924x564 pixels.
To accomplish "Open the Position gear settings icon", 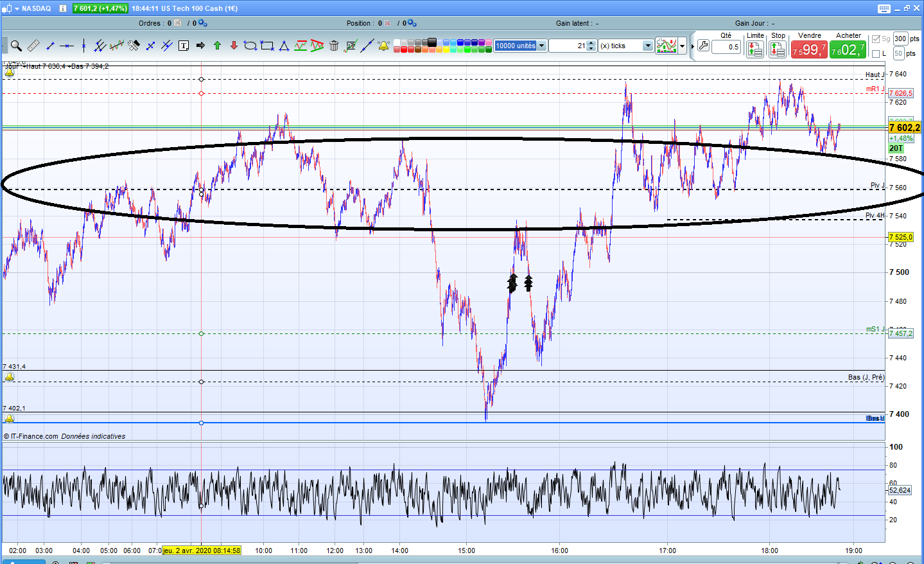I will [412, 23].
